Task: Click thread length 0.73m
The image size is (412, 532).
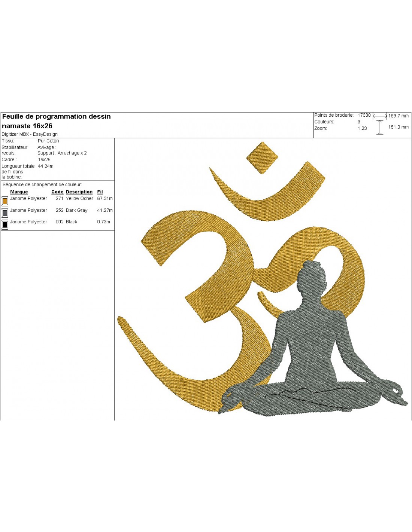Action: coord(104,222)
